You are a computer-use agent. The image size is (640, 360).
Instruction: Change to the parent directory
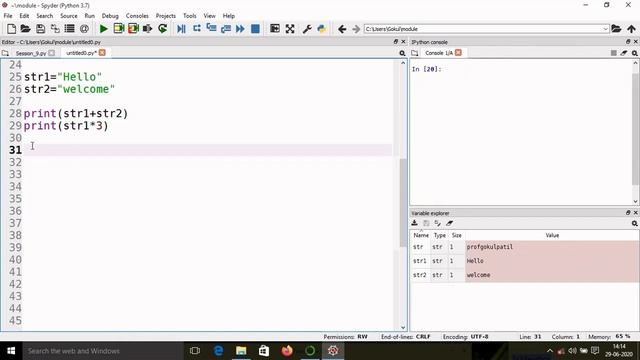click(631, 29)
